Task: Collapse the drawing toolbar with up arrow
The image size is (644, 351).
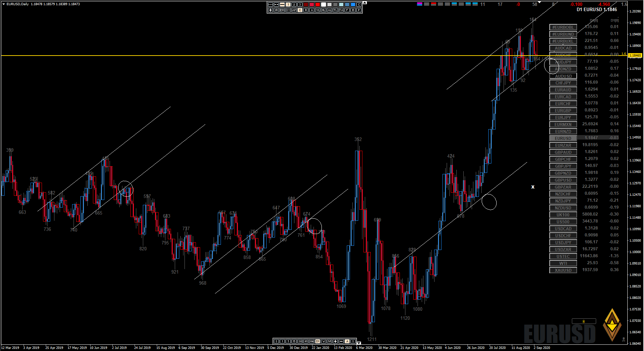Action: (364, 3)
